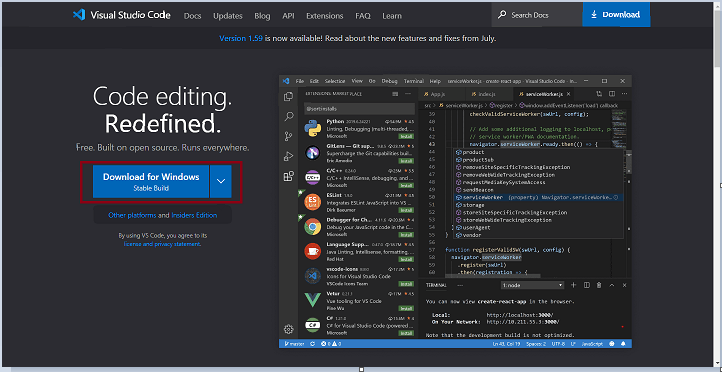Screen dimensions: 722x372
Task: Click the split terminal icon
Action: tap(587, 285)
